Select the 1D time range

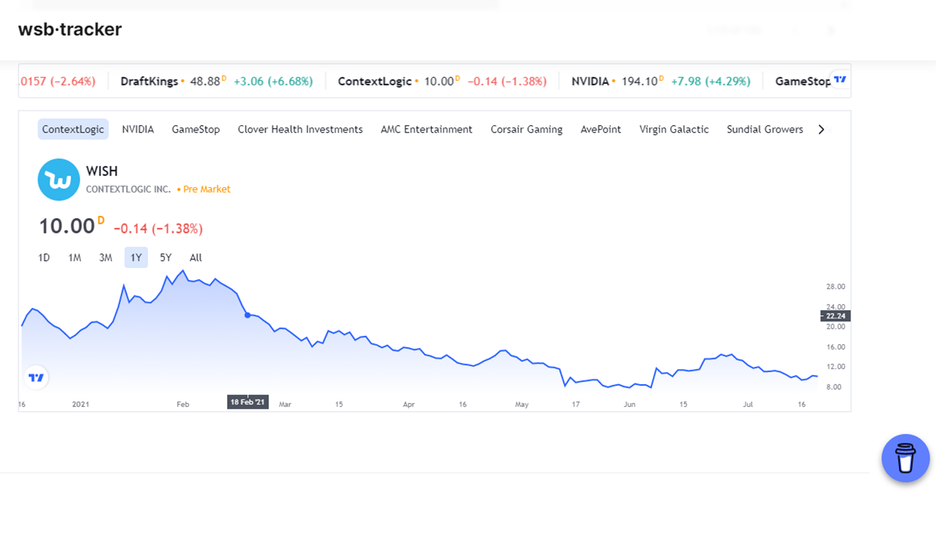[x=43, y=257]
